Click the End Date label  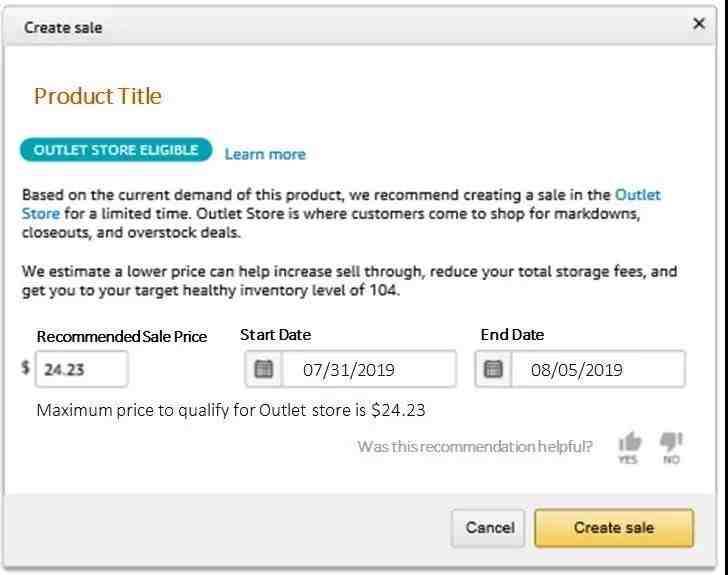512,334
